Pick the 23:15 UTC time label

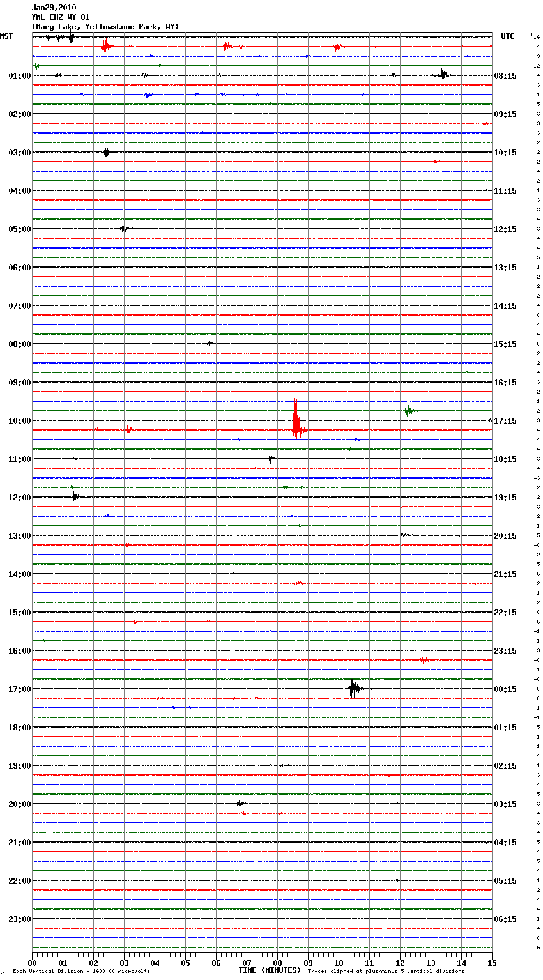click(x=505, y=651)
